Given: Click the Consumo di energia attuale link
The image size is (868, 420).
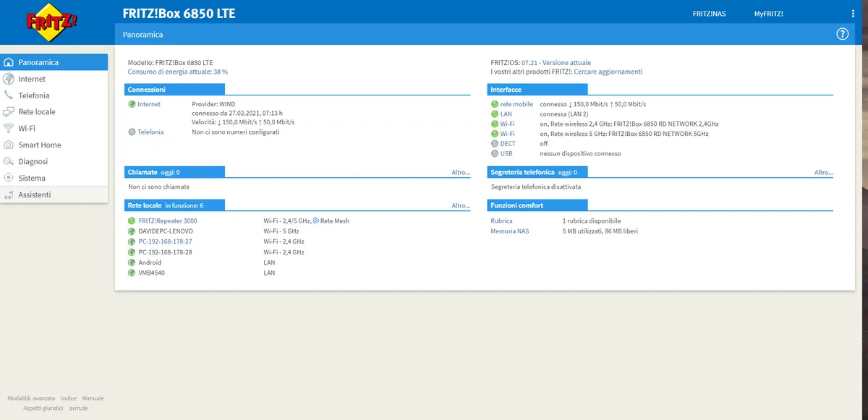Looking at the screenshot, I should [x=178, y=72].
